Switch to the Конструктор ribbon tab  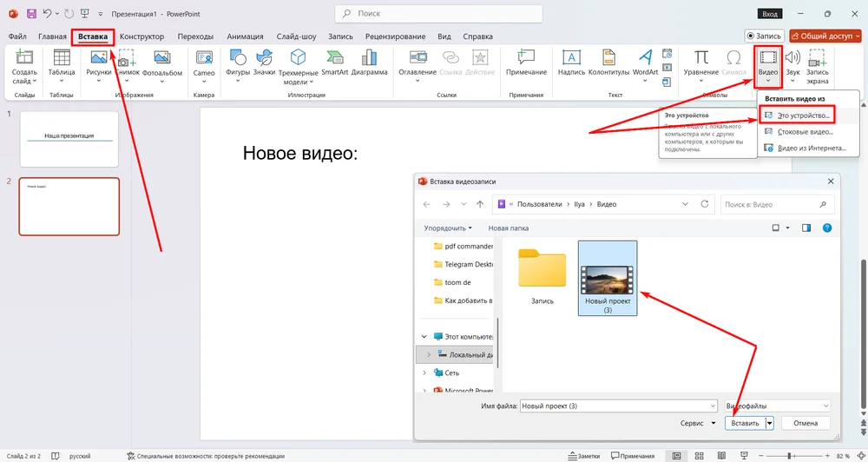141,36
